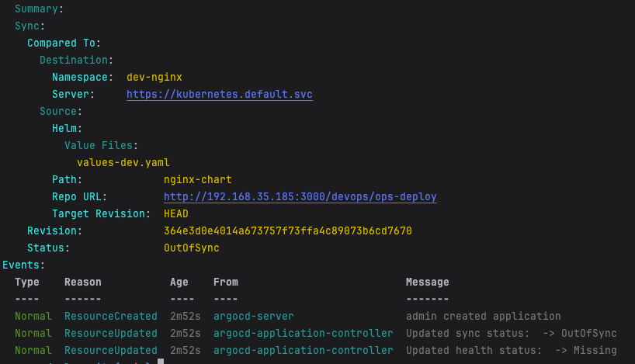Open the kubernetes.default.svc server link
The image size is (635, 364).
[220, 95]
